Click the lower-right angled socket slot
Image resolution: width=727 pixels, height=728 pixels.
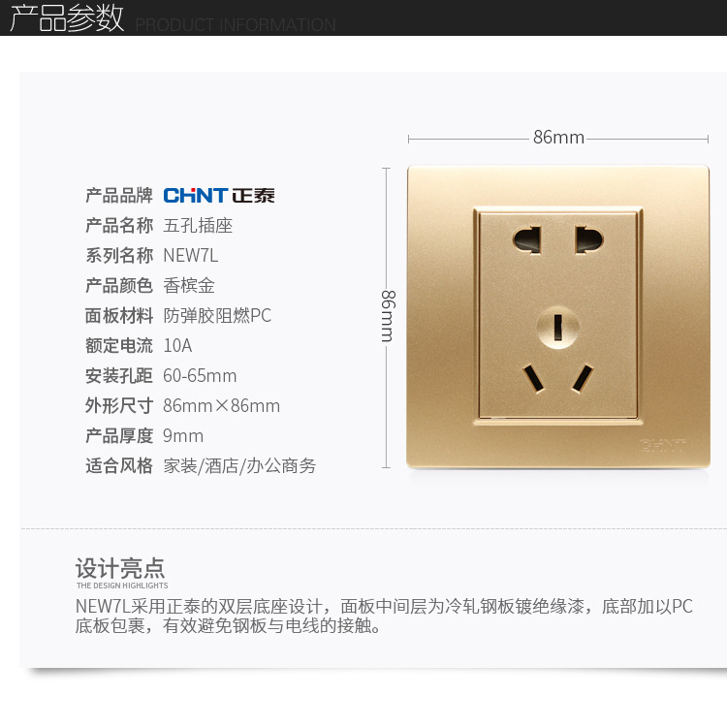[x=583, y=379]
